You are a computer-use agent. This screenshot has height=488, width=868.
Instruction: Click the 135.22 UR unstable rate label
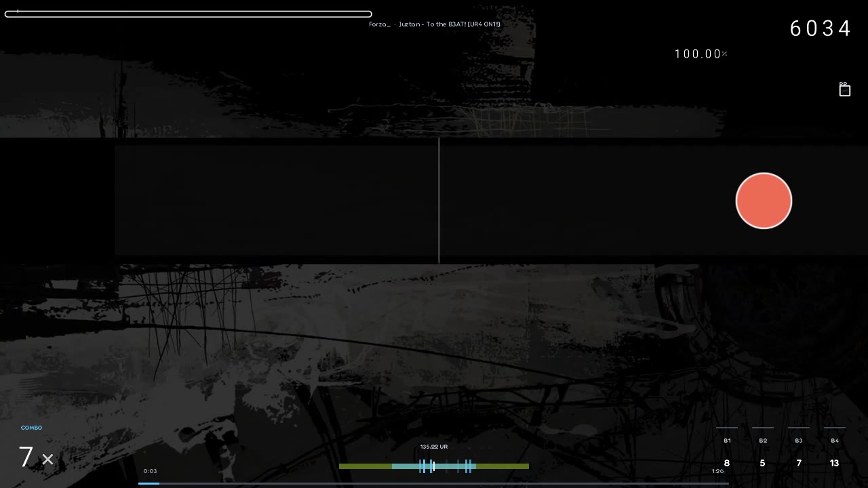point(434,447)
